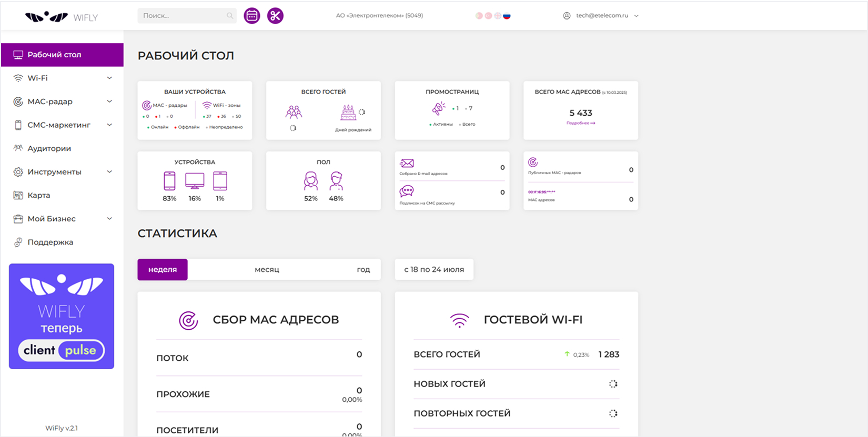Click the Поиск search input field
The width and height of the screenshot is (868, 437).
[x=181, y=16]
